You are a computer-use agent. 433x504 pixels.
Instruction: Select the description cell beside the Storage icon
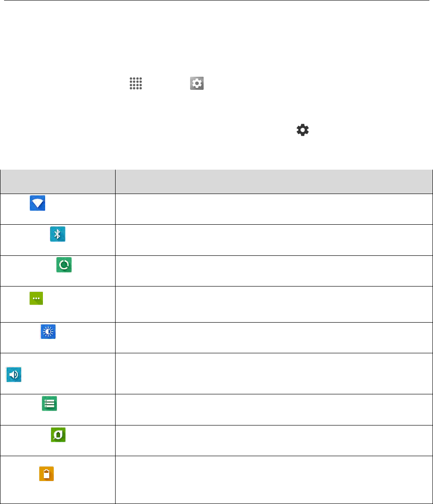coord(274,410)
